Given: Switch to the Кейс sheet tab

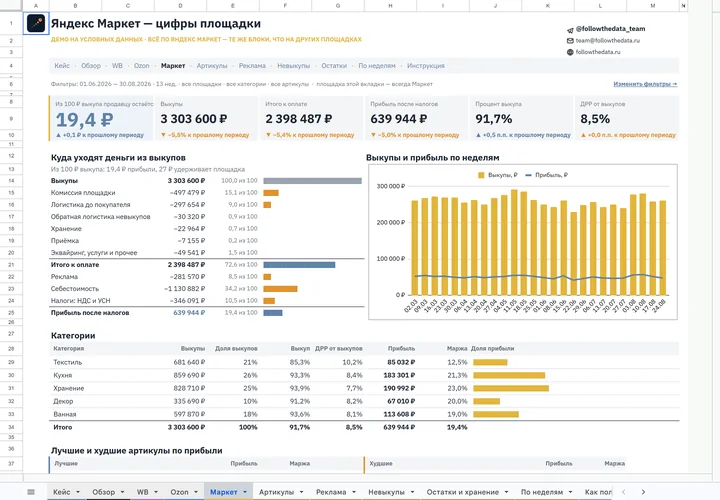Looking at the screenshot, I should pyautogui.click(x=62, y=492).
